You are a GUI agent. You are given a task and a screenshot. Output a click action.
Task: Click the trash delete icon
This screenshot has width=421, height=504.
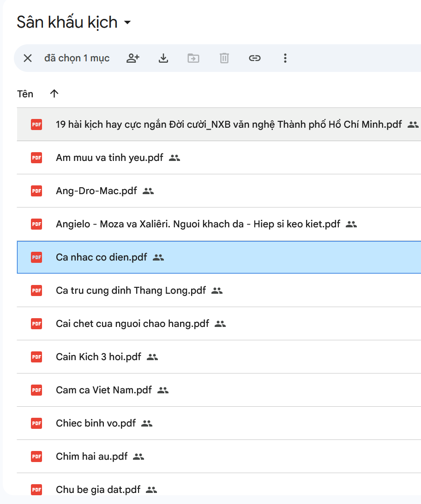point(224,58)
